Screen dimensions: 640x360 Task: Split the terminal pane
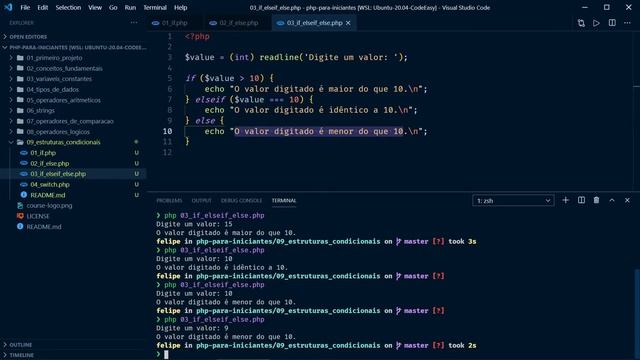coord(581,200)
